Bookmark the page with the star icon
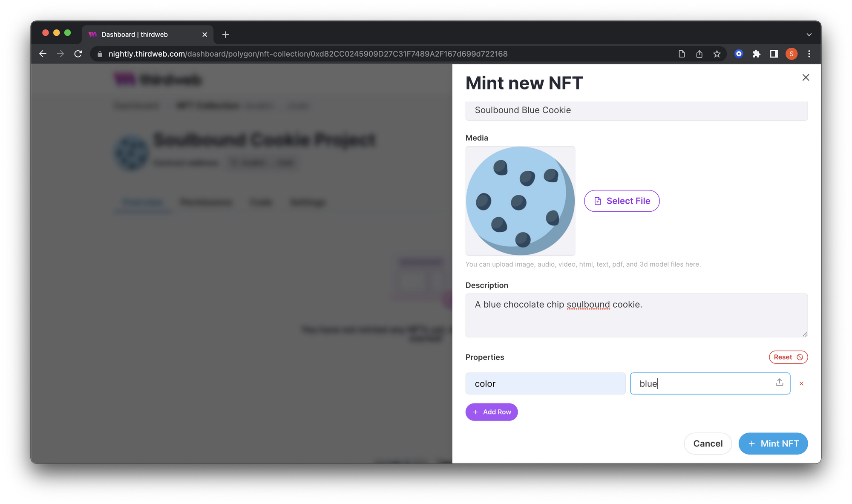Screen dimensions: 852x504 pyautogui.click(x=717, y=54)
